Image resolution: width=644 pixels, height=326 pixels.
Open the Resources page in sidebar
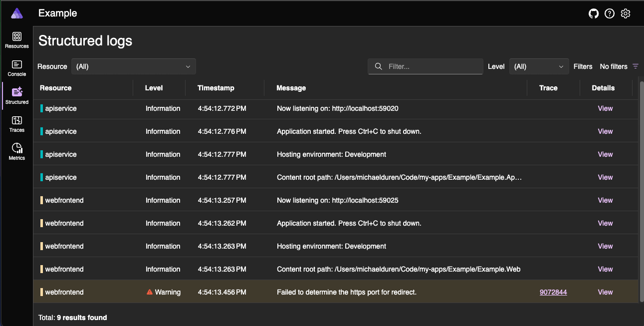coord(17,40)
